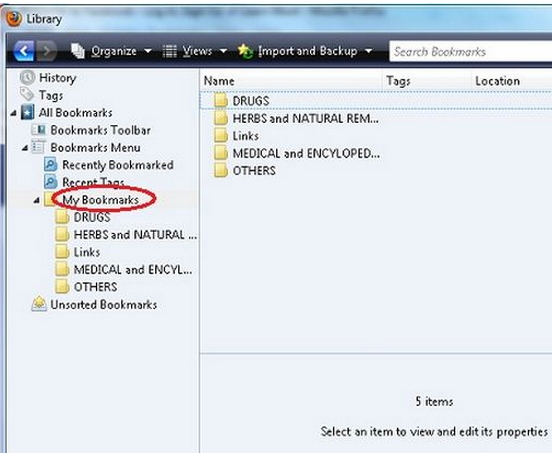Image resolution: width=552 pixels, height=454 pixels.
Task: Click the Tags label icon
Action: (27, 95)
